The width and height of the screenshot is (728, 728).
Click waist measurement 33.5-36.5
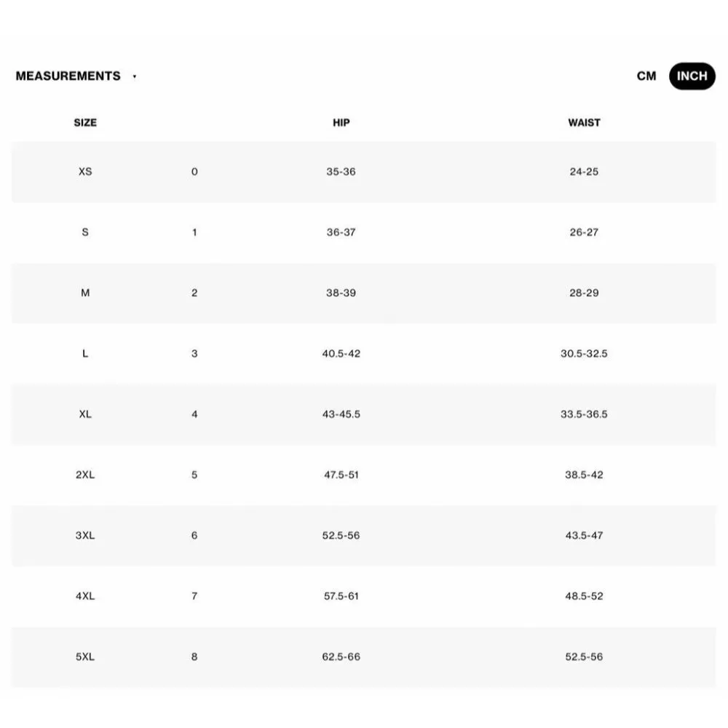point(584,414)
